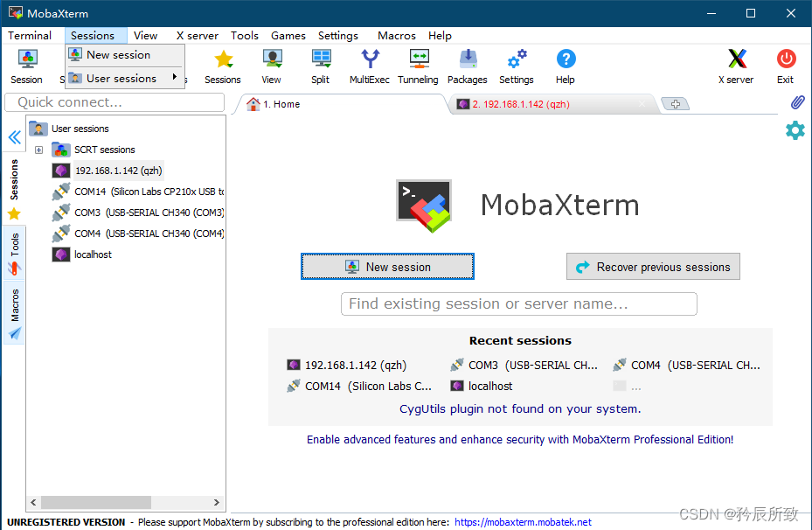Image resolution: width=812 pixels, height=530 pixels.
Task: Open User sessions submenu arrow
Action: coord(175,77)
